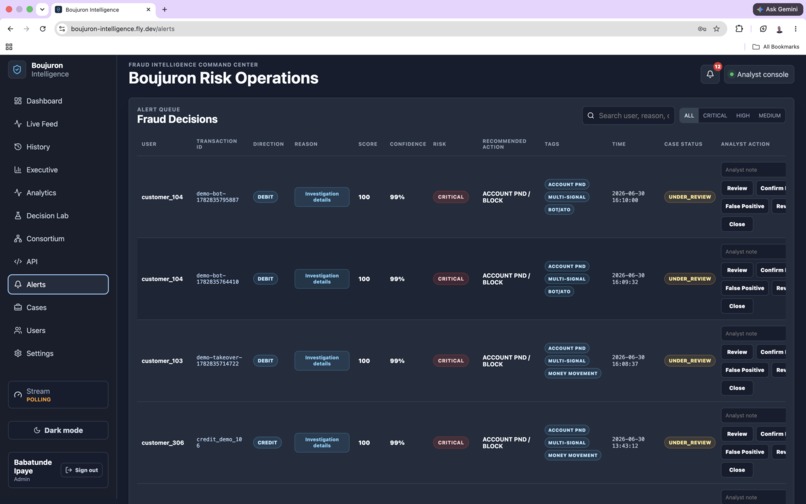
Task: Open the browser extensions puzzle icon
Action: (x=739, y=29)
